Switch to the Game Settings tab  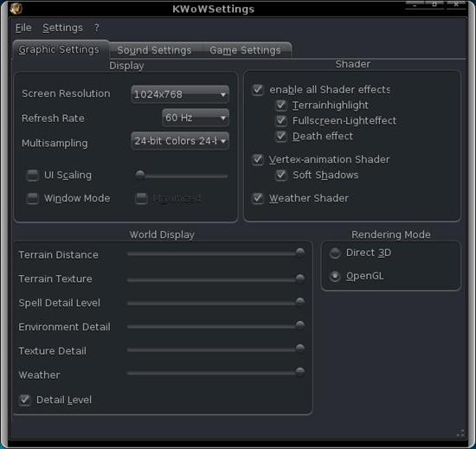245,50
